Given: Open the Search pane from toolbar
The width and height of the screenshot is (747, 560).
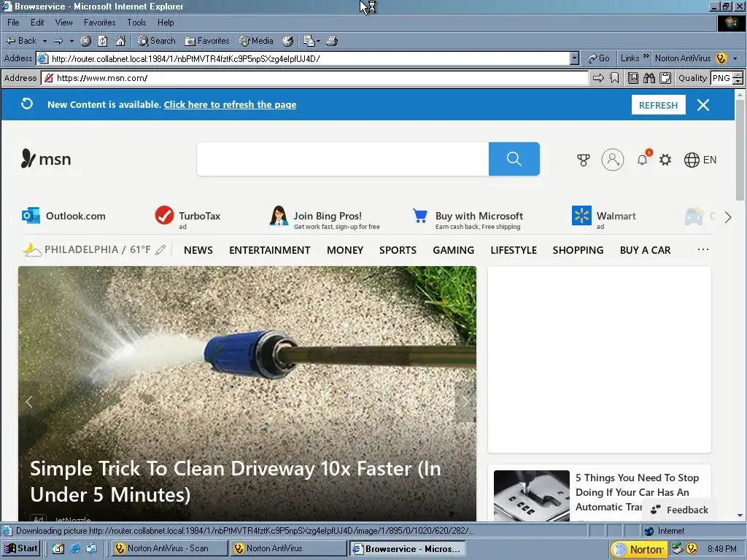Looking at the screenshot, I should 156,41.
